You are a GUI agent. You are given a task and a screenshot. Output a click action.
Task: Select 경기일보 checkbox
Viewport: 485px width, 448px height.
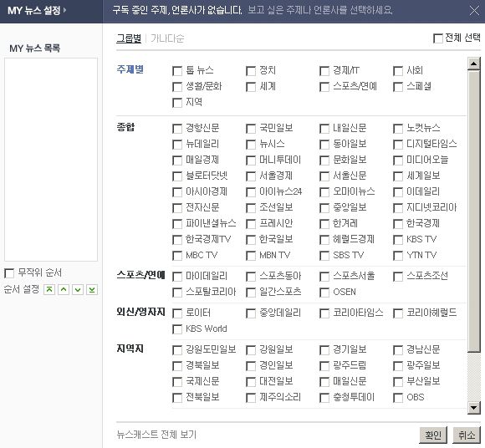[x=324, y=350]
